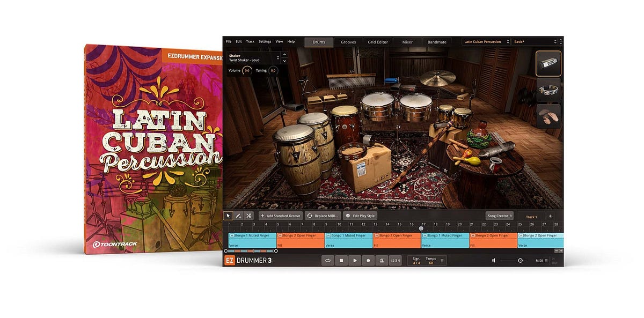This screenshot has width=644, height=318.
Task: Open the Song Creator panel
Action: click(499, 216)
